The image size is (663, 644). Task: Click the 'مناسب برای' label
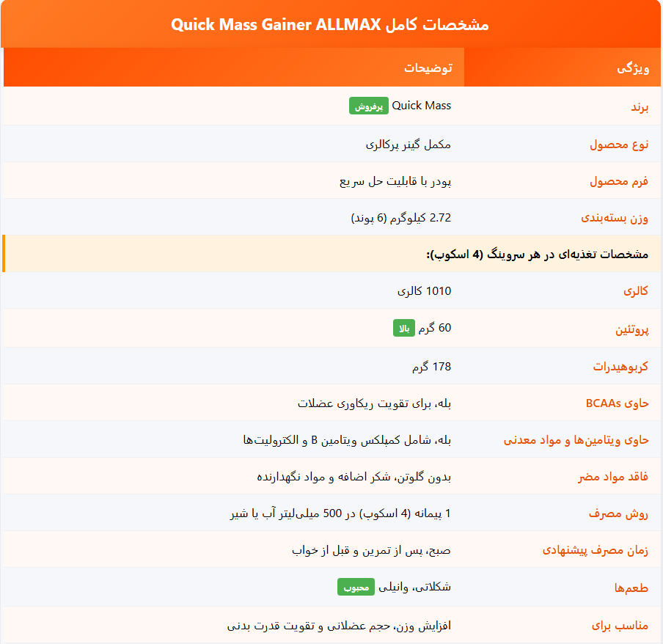(620, 625)
